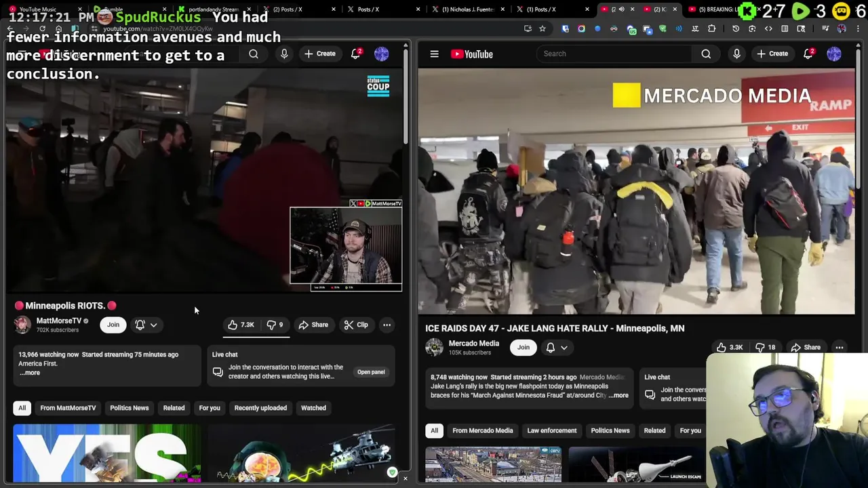Screen dimensions: 868x488
Task: Join the Mercado Media channel
Action: [x=524, y=347]
